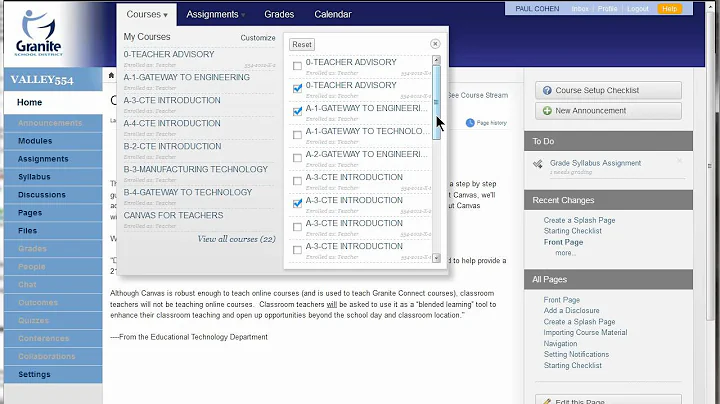Open A-4-CTE INTRODUCTION in My Courses
Screen dimensions: 720x404
[172, 123]
